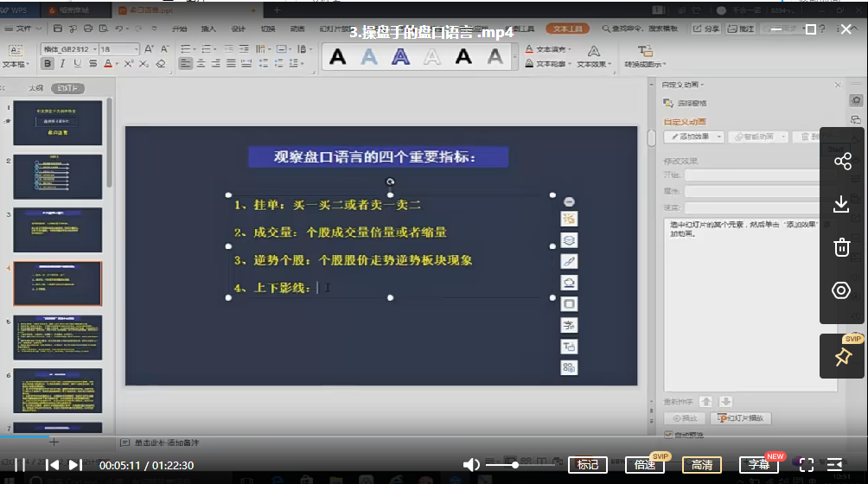Click the increase indent icon
This screenshot has width=868, height=484.
pos(244,49)
